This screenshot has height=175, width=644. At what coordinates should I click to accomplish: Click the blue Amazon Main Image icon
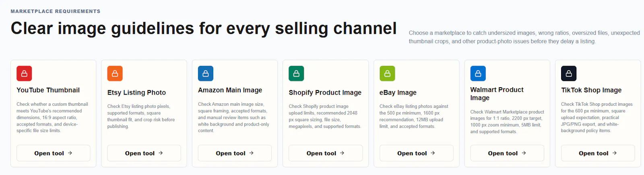coord(206,74)
